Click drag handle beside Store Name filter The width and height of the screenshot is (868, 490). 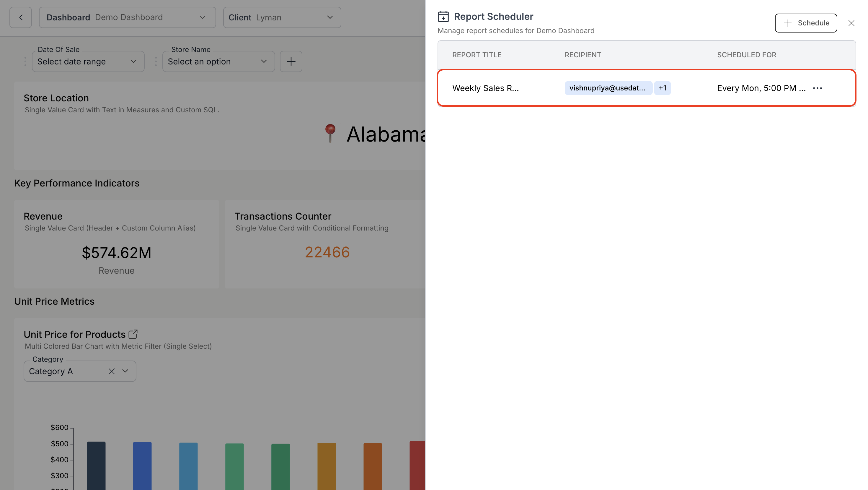[156, 61]
